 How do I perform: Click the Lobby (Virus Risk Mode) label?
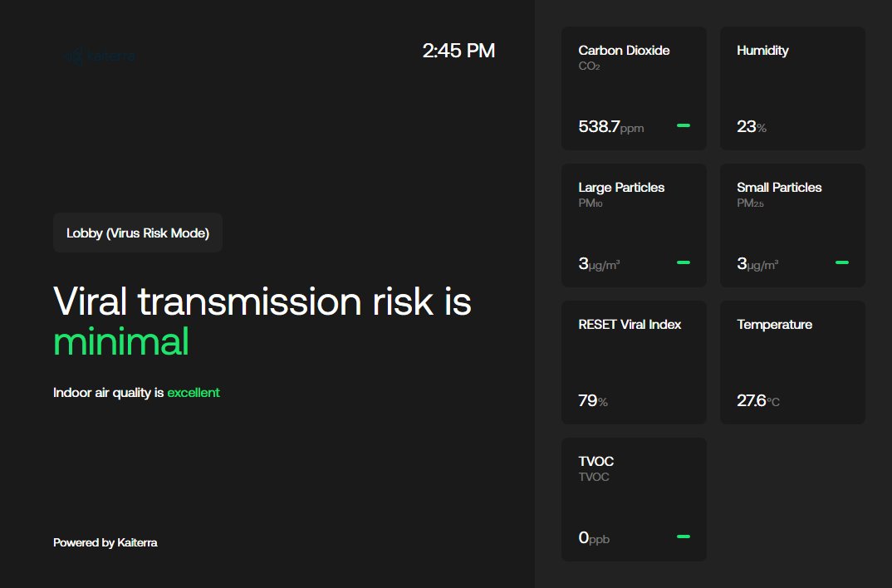click(x=138, y=233)
